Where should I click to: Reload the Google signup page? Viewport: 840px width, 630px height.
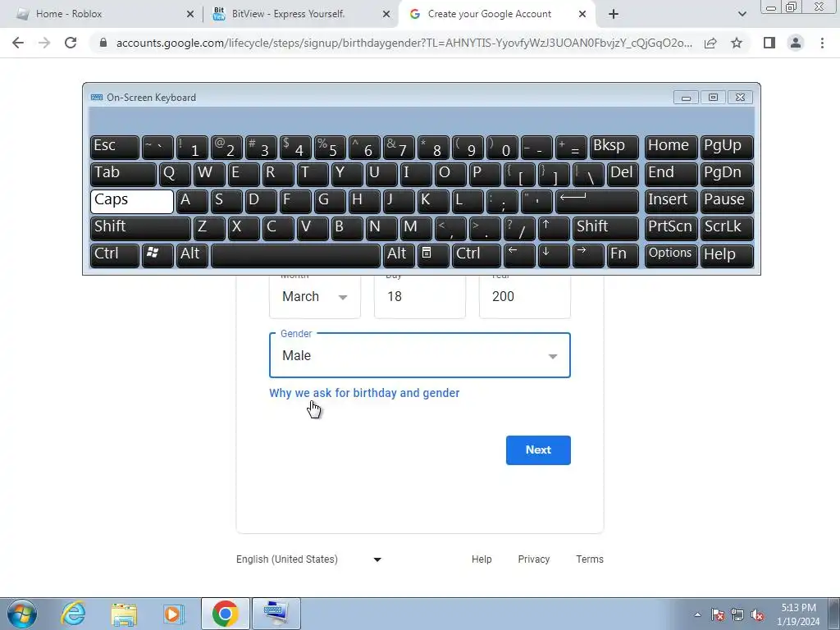point(71,43)
